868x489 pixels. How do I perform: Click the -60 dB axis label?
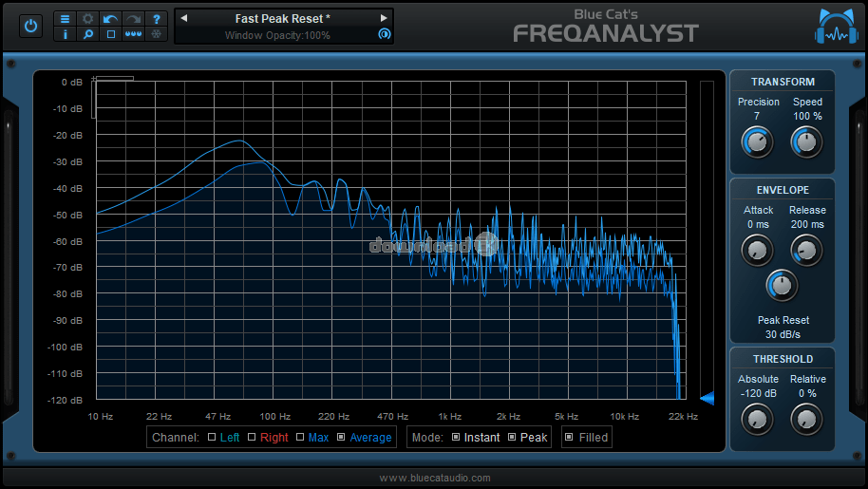click(x=67, y=242)
